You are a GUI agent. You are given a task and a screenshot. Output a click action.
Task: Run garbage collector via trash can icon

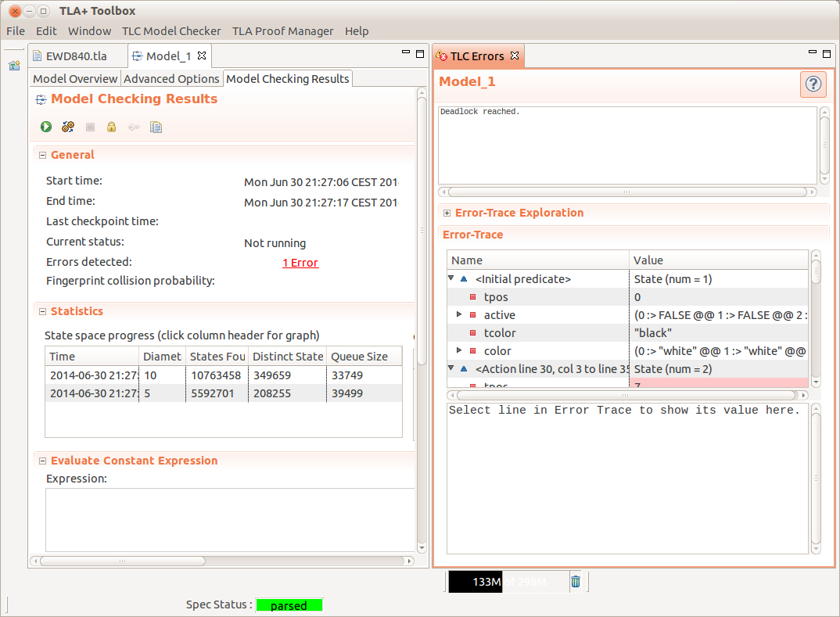[576, 581]
